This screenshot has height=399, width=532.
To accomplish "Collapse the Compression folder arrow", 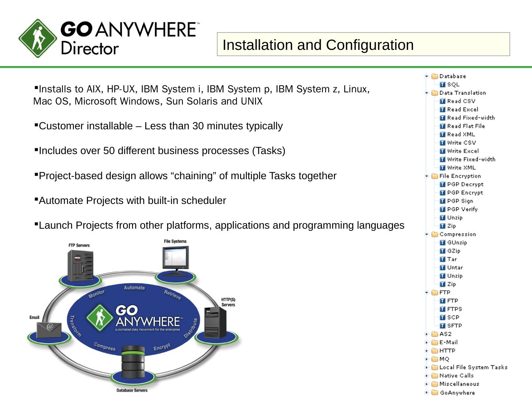I will tap(427, 234).
